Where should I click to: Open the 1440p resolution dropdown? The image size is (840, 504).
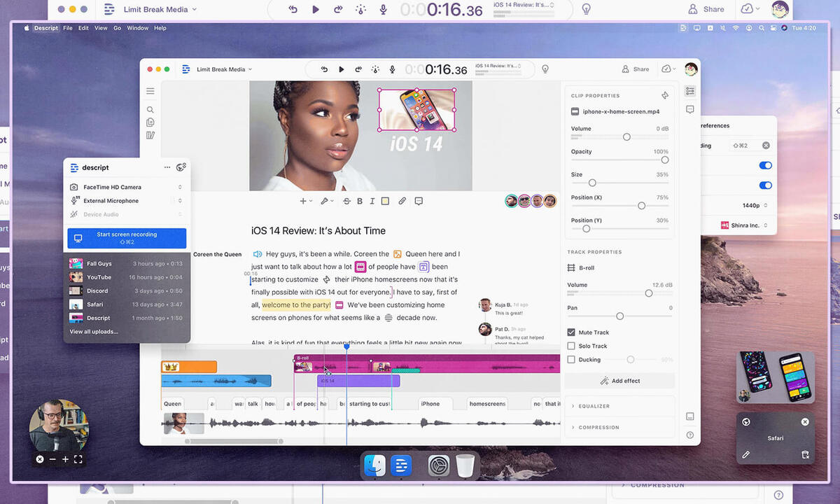point(755,205)
